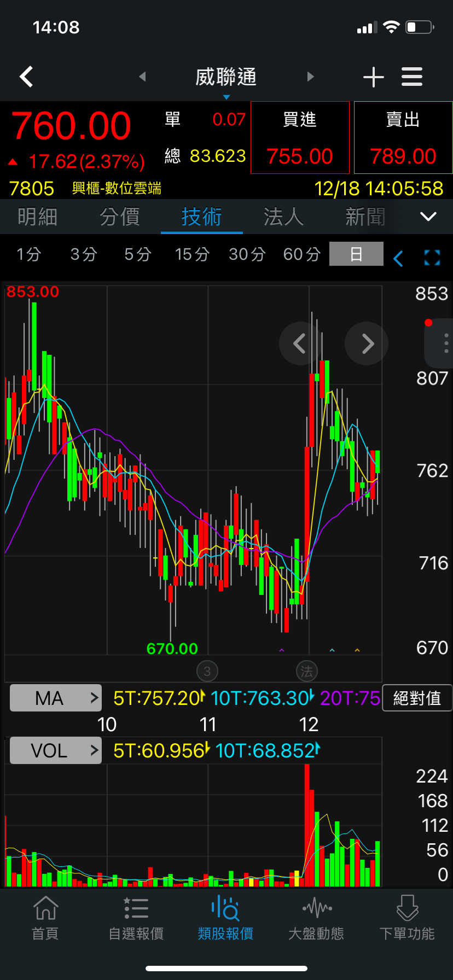Go to 首頁 home icon
This screenshot has width=453, height=980.
pos(45,919)
